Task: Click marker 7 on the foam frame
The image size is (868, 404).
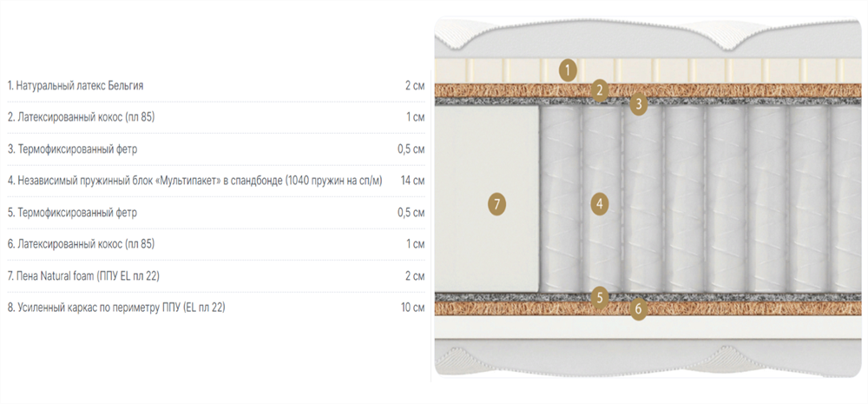Action: coord(497,204)
